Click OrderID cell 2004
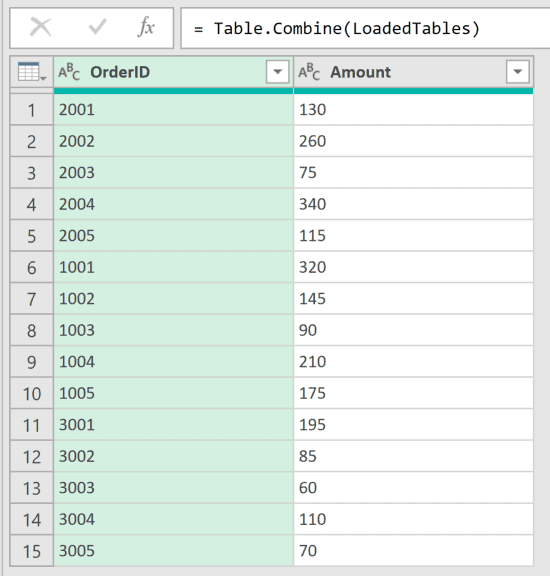 click(x=173, y=204)
